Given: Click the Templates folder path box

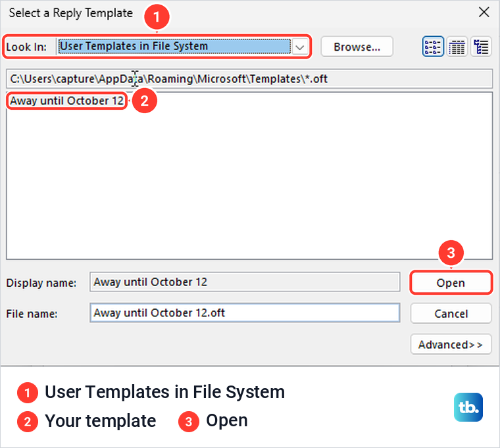Looking at the screenshot, I should [249, 79].
